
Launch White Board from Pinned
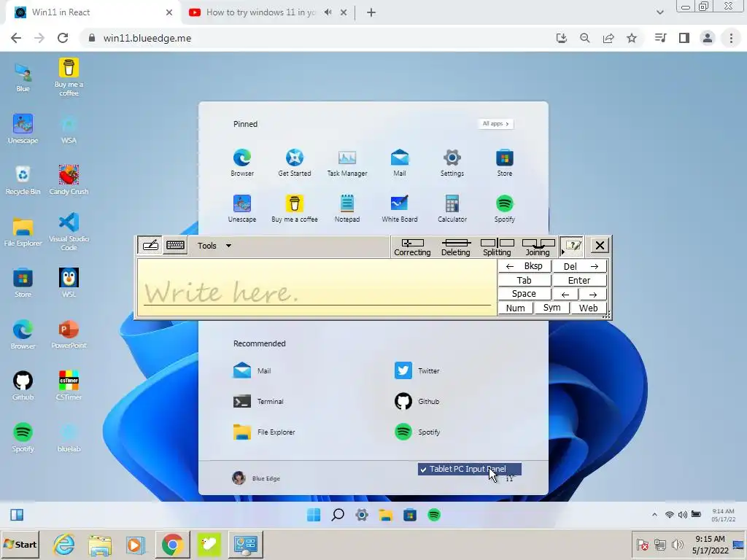pyautogui.click(x=399, y=209)
